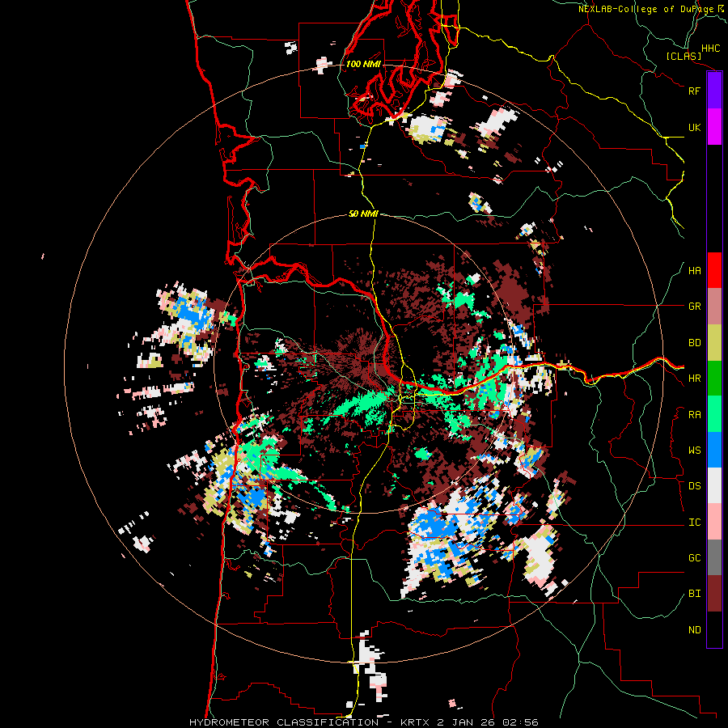Click the ND legend label
This screenshot has height=728, width=728.
694,630
